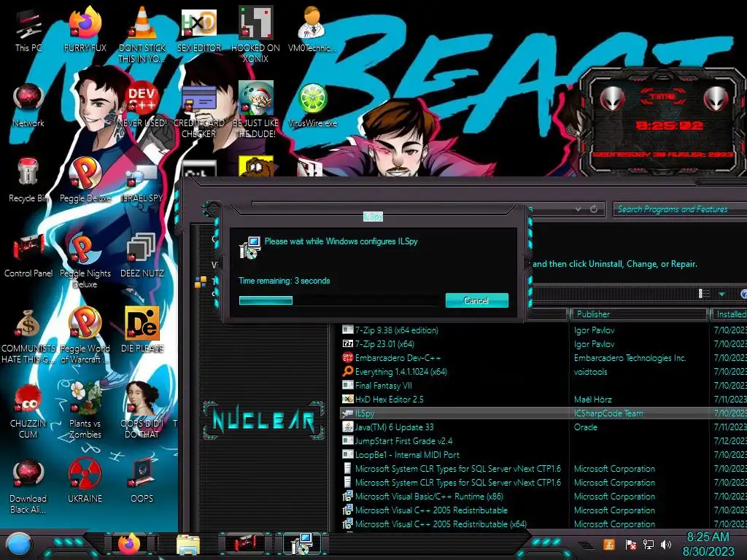Open the NEVER USED Dev-C++ shortcut
Screen dimensions: 747x560
tap(142, 105)
